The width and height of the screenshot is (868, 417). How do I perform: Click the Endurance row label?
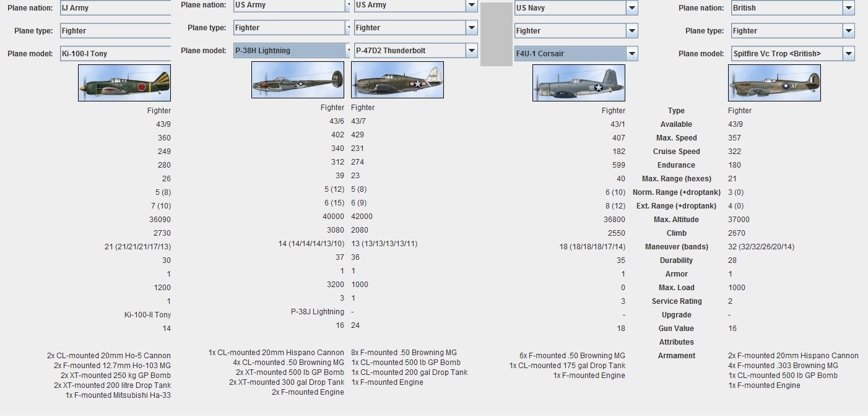[x=676, y=165]
